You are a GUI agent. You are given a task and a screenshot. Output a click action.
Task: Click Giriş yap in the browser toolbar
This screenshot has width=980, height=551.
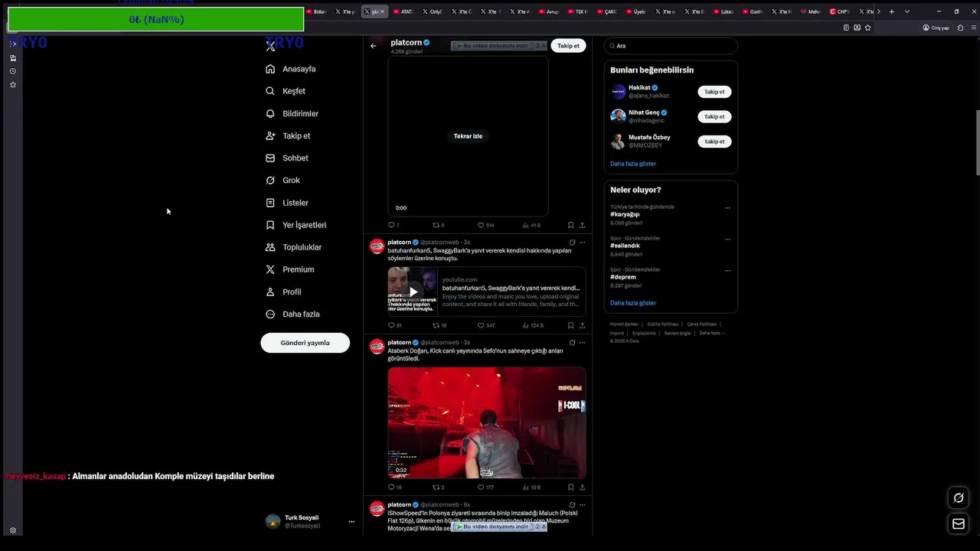coord(936,28)
